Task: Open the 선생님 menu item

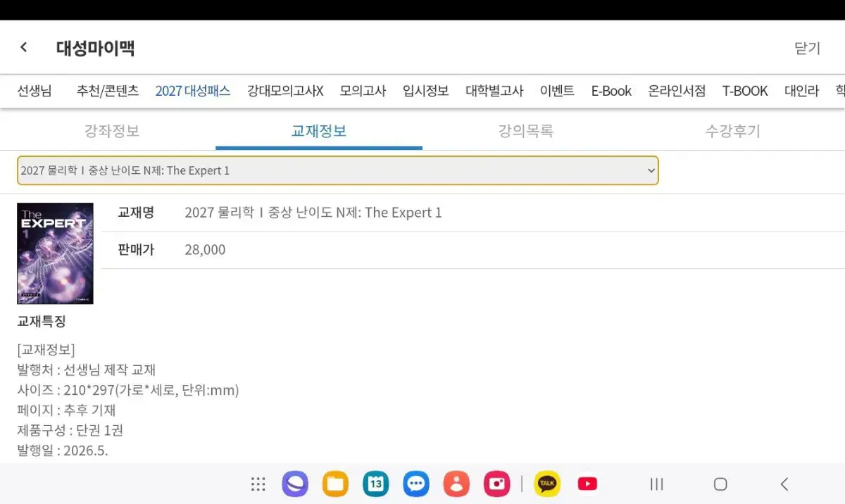Action: (x=35, y=91)
